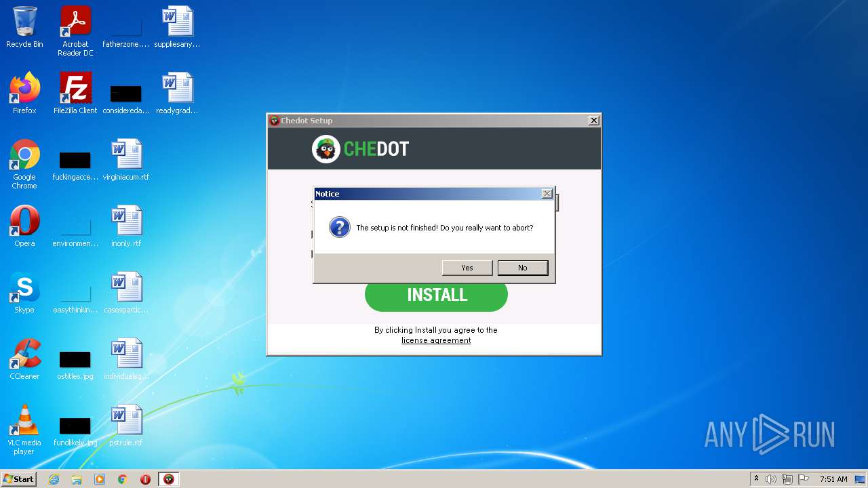Click Chedot Setup taskbar button
The width and height of the screenshot is (868, 488).
point(169,479)
